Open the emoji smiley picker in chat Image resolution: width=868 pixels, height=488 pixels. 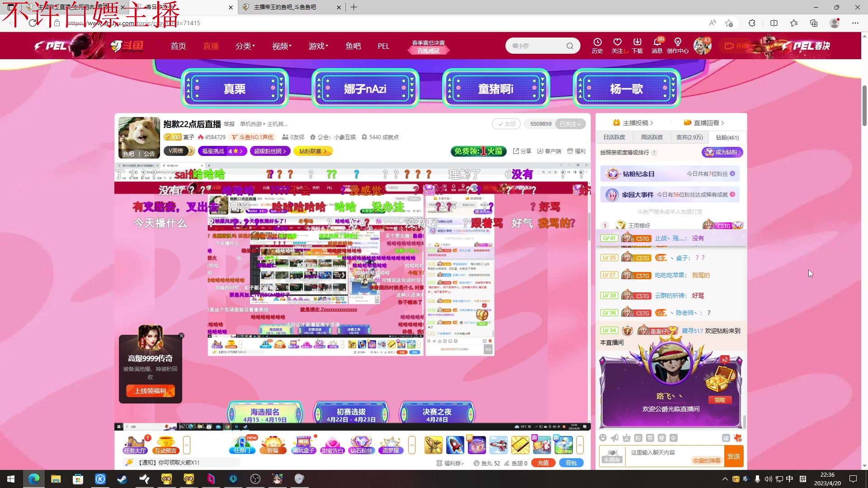[x=603, y=437]
